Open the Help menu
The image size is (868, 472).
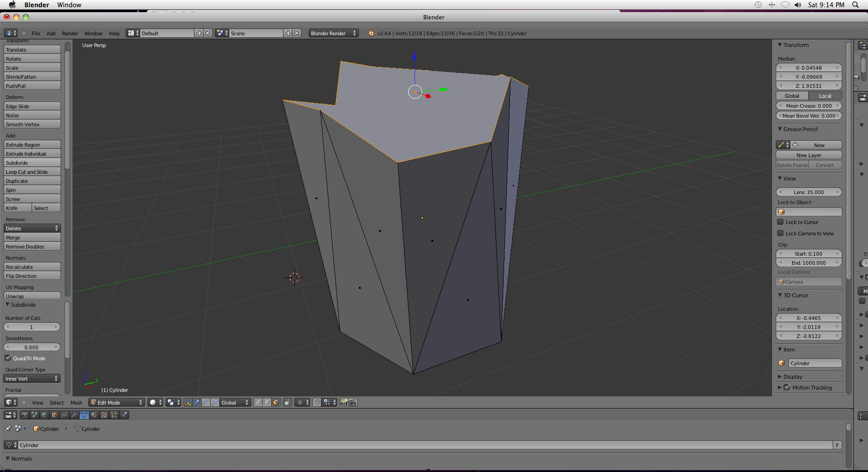114,33
